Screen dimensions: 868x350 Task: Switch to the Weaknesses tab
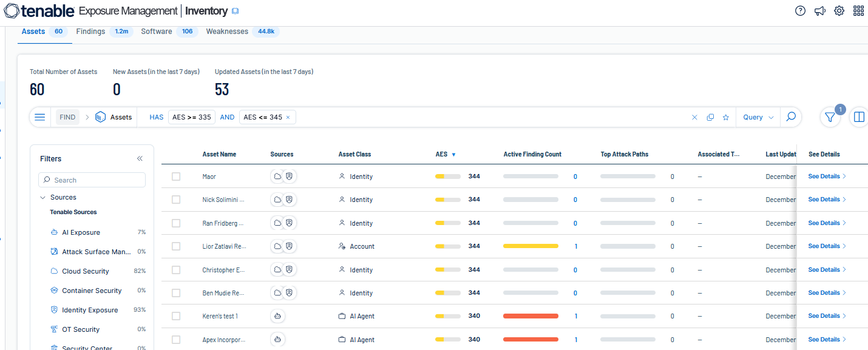click(227, 32)
